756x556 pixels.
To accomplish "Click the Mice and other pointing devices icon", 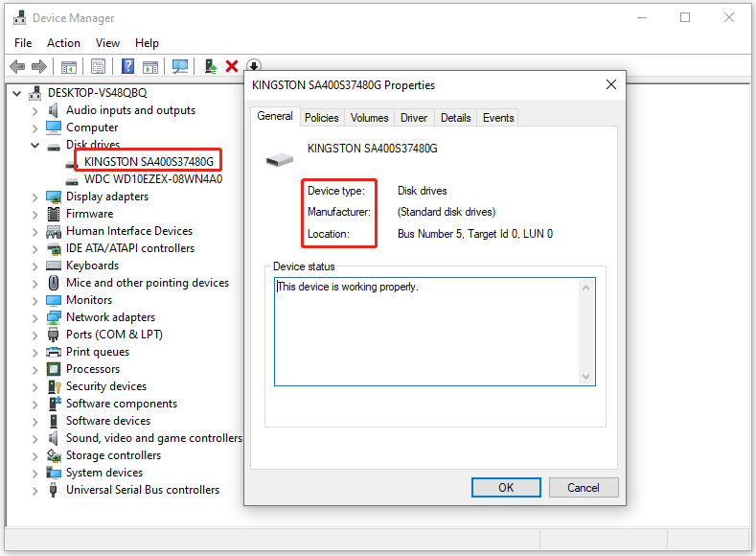I will coord(54,283).
